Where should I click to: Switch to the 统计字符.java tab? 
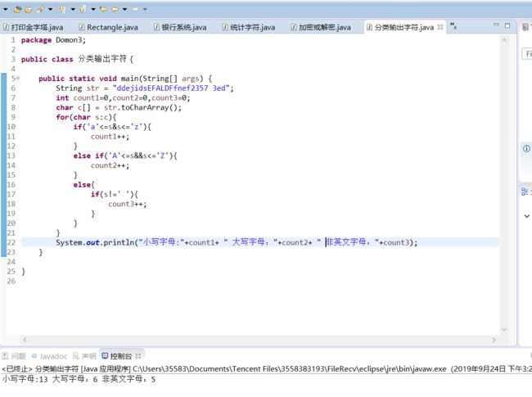pos(248,27)
